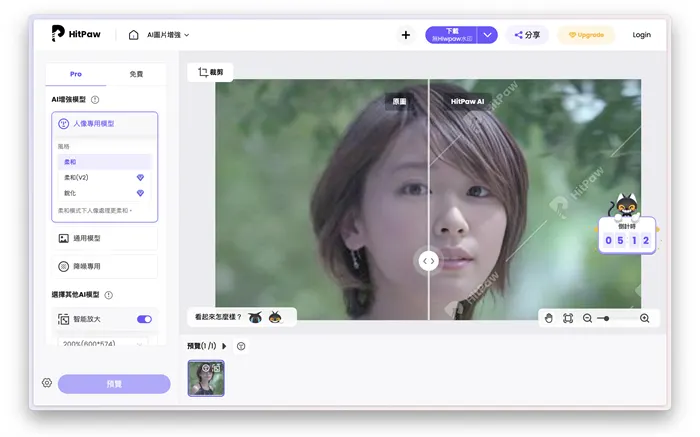
Task: Select the 人像專用模型 model
Action: [x=104, y=124]
